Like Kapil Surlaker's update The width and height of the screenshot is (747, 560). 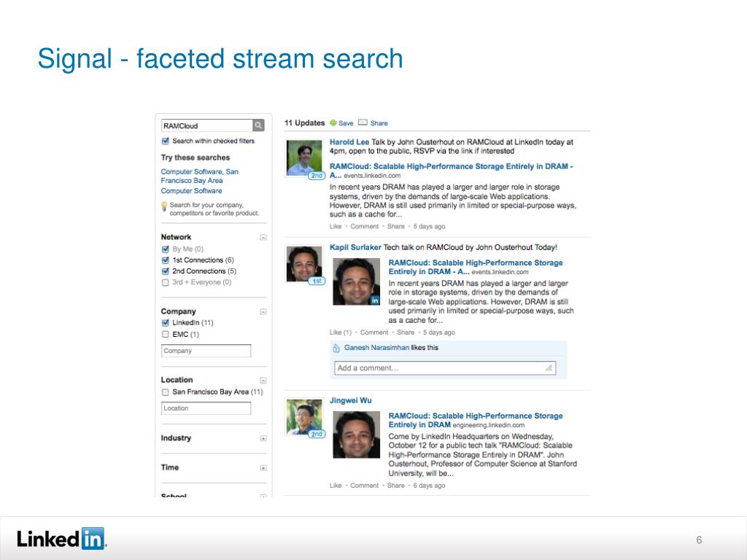[340, 332]
